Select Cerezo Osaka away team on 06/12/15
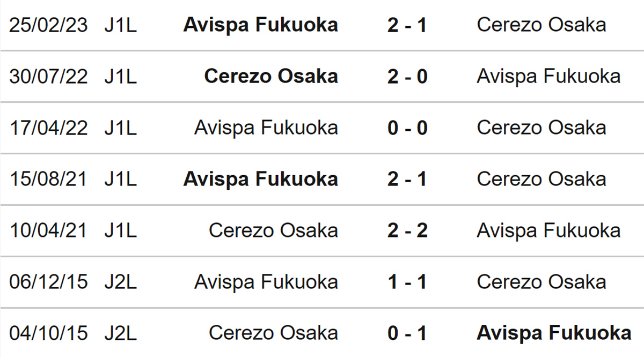The image size is (644, 358). [x=541, y=282]
